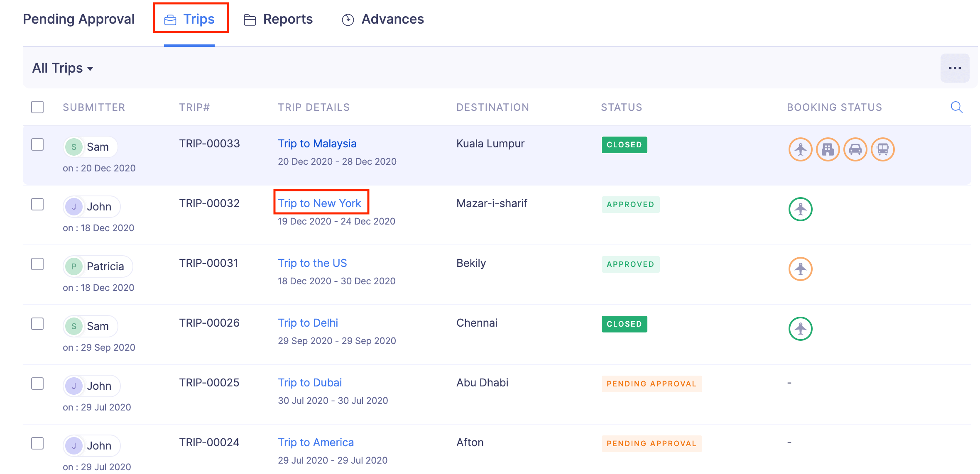Select checkbox for Sam's TRIP-00033 row
The height and width of the screenshot is (474, 980).
[37, 144]
